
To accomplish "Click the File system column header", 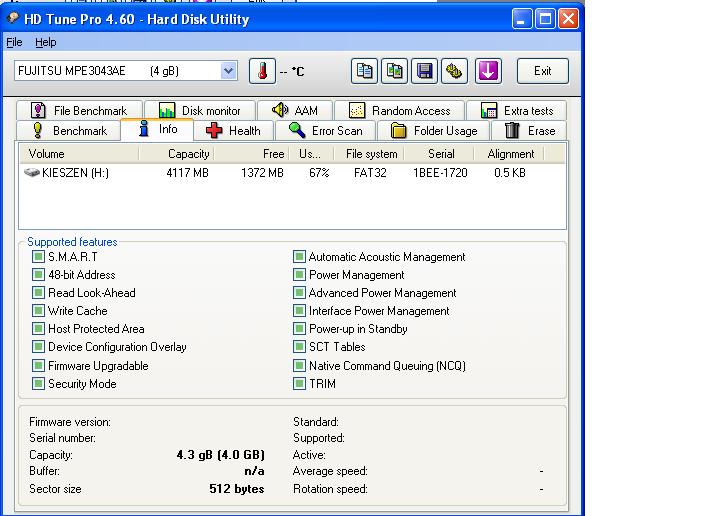I will pos(371,154).
